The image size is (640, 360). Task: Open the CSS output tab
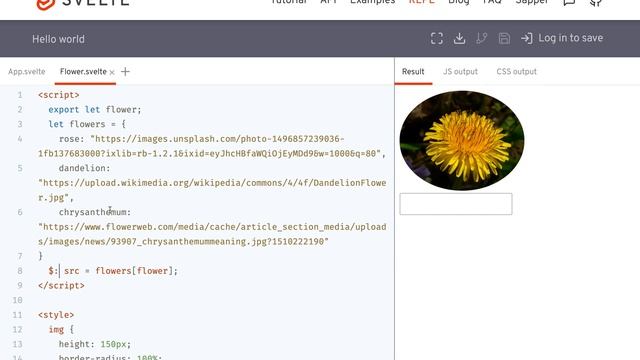coord(516,72)
